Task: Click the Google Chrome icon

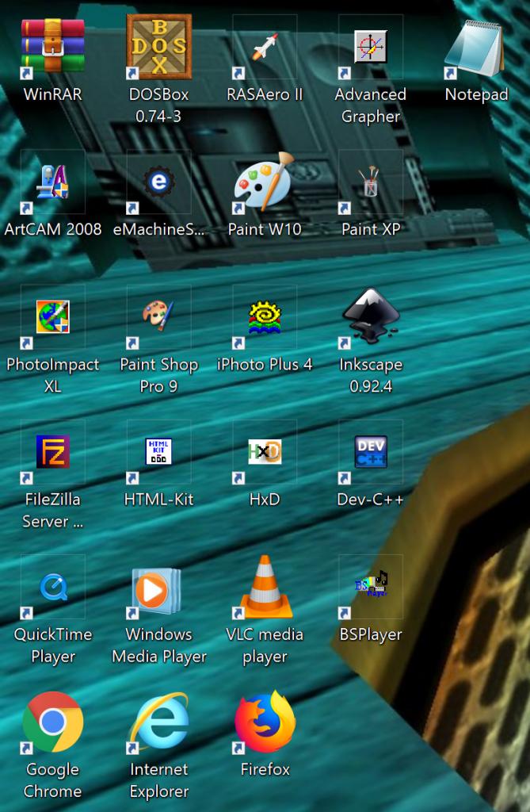Action: [x=53, y=722]
